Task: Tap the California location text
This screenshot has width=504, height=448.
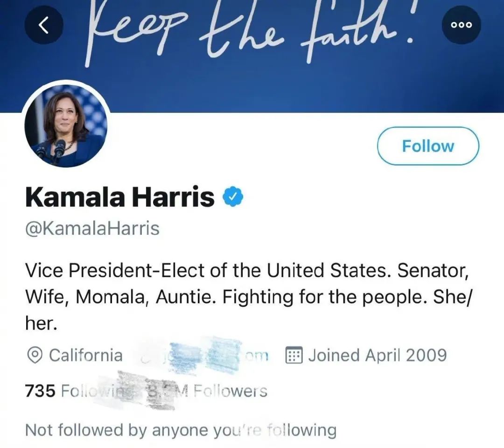Action: [86, 356]
